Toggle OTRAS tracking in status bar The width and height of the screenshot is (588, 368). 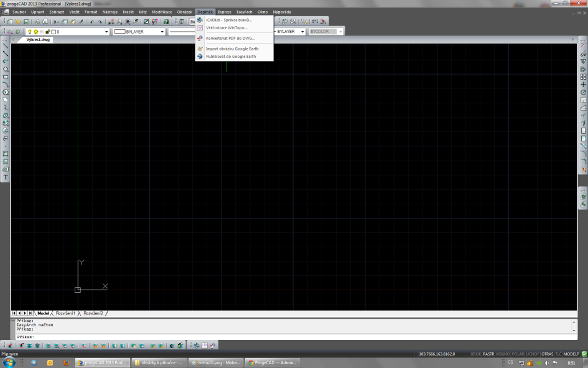tap(547, 354)
